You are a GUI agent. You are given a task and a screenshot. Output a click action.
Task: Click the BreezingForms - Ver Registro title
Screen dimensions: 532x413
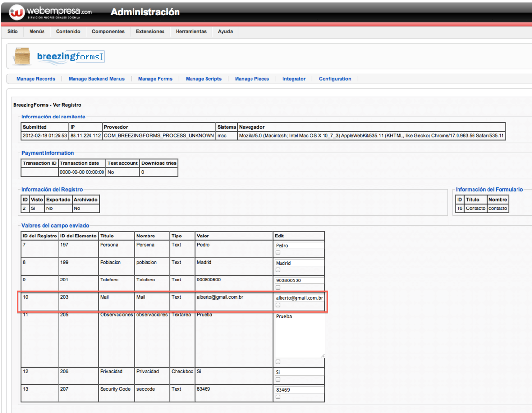(x=47, y=105)
